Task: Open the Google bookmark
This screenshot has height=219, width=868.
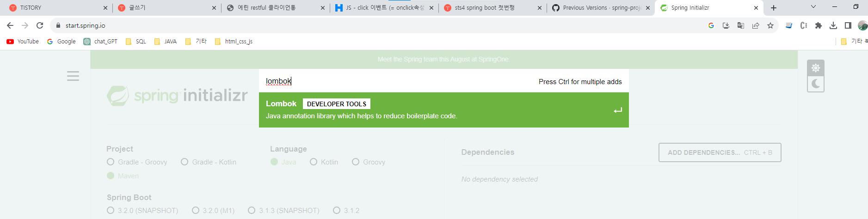Action: coord(62,42)
